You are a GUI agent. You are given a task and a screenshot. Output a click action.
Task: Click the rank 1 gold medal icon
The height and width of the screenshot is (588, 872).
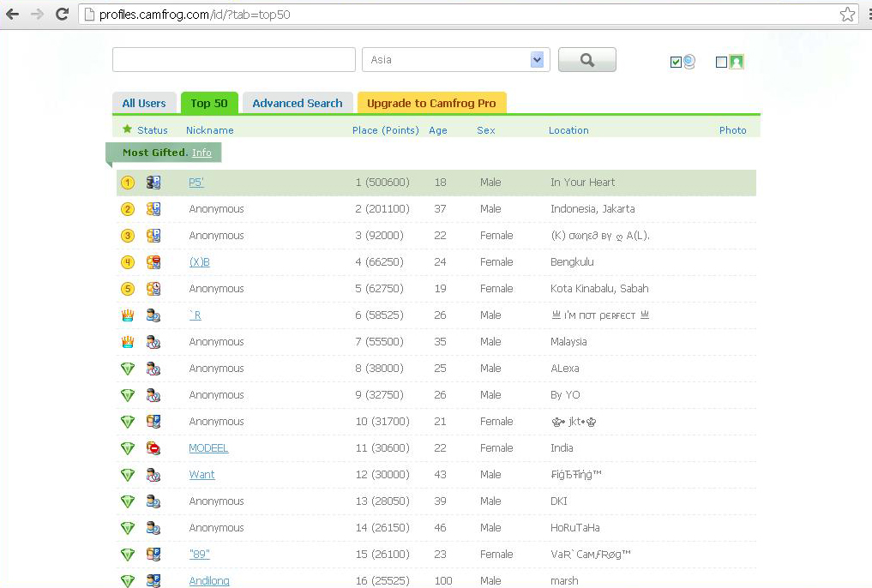[x=128, y=183]
